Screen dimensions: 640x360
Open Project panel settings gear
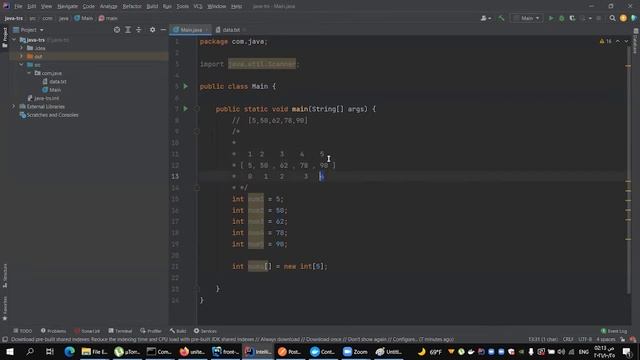[152, 30]
